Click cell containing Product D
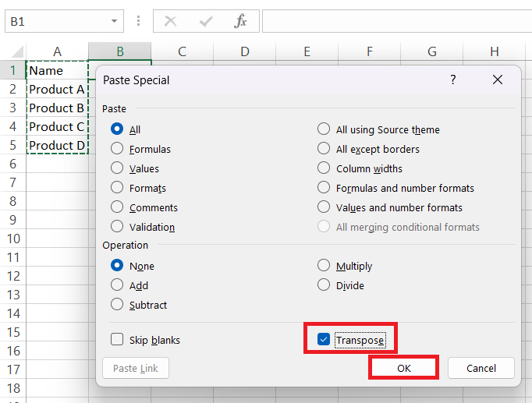The image size is (532, 403). tap(58, 145)
